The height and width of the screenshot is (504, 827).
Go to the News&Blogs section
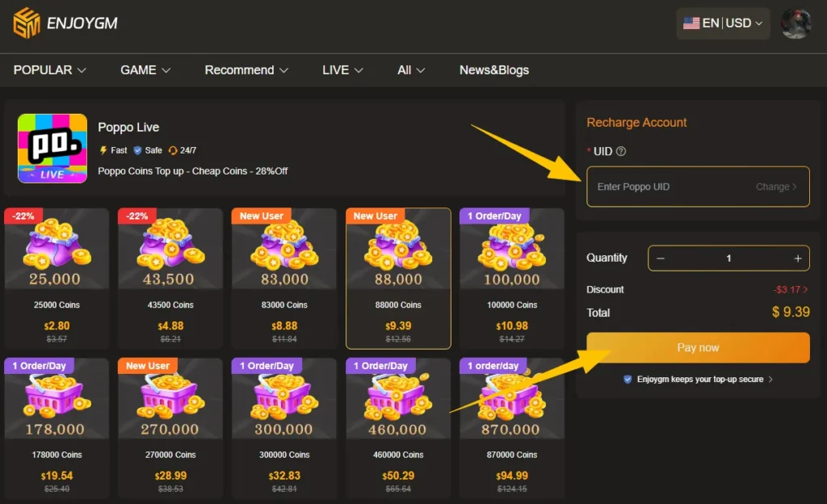pos(493,70)
